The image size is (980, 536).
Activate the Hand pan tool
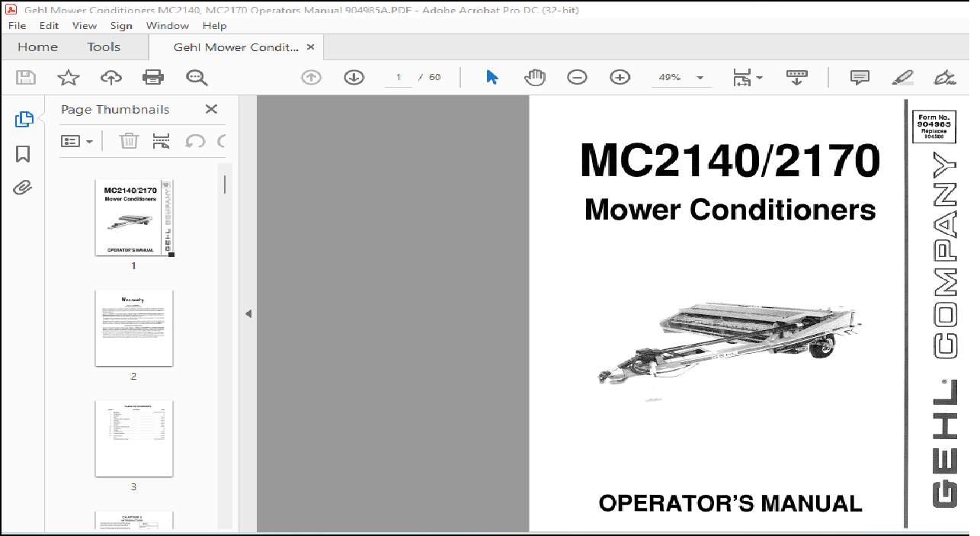(x=535, y=77)
